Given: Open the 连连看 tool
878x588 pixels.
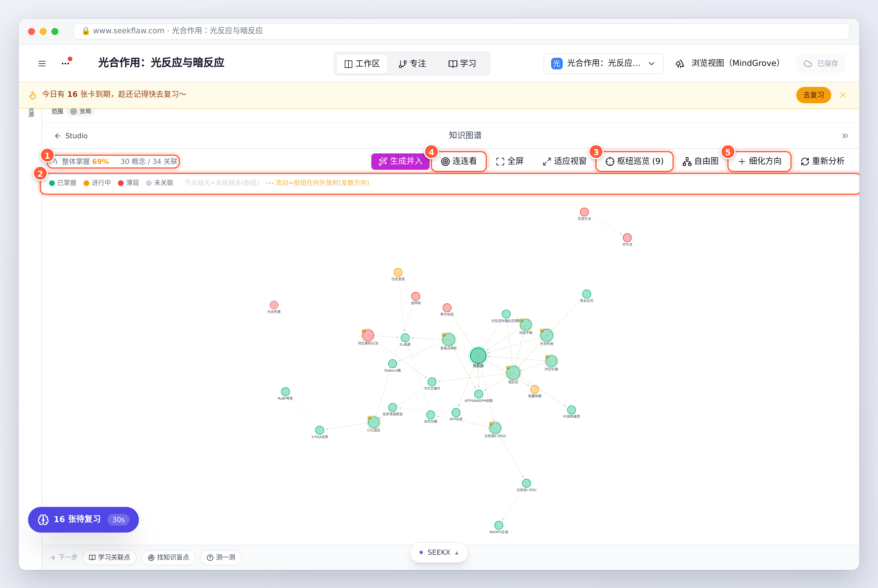Looking at the screenshot, I should tap(459, 161).
